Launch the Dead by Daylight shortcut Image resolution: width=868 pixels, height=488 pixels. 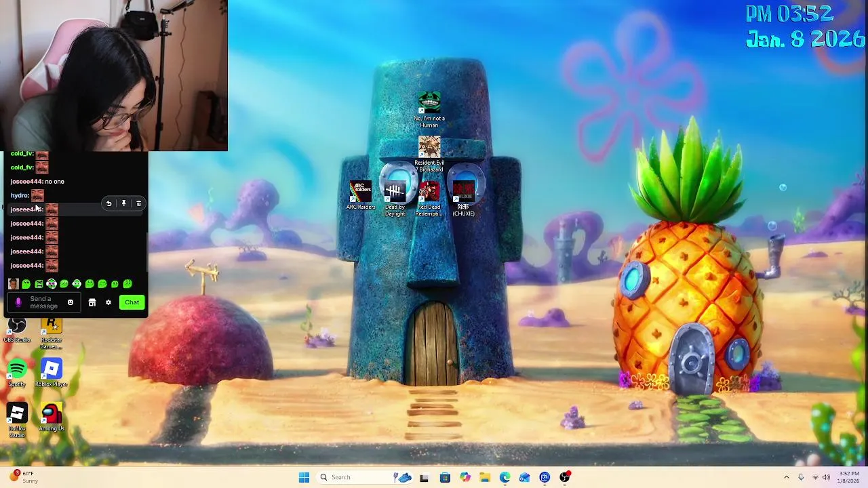pyautogui.click(x=395, y=199)
